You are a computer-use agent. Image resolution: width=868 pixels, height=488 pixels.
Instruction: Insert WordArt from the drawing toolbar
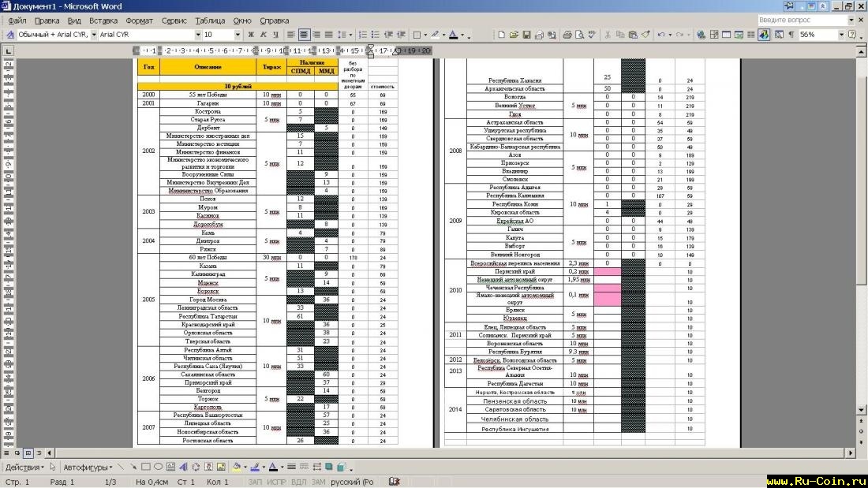click(182, 467)
